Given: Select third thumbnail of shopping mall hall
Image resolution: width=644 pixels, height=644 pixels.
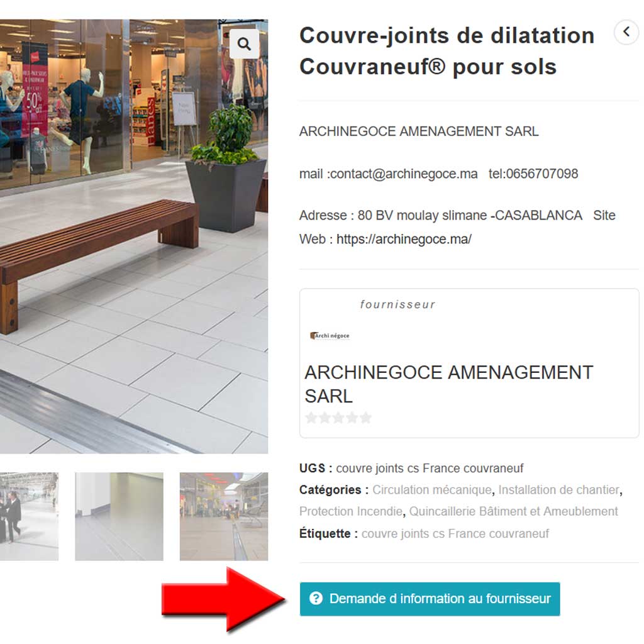Looking at the screenshot, I should [224, 516].
